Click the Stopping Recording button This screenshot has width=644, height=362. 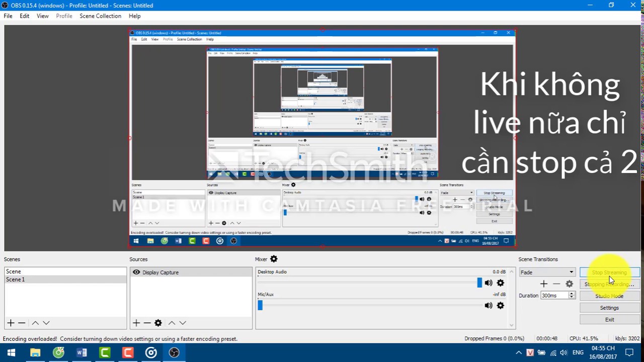609,284
